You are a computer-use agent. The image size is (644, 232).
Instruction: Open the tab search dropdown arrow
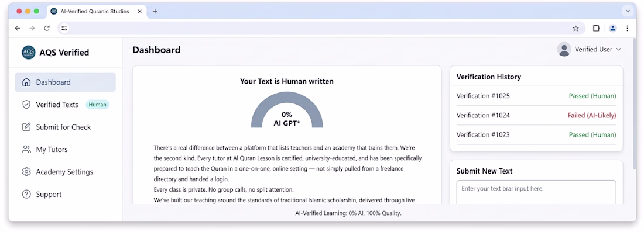[628, 11]
